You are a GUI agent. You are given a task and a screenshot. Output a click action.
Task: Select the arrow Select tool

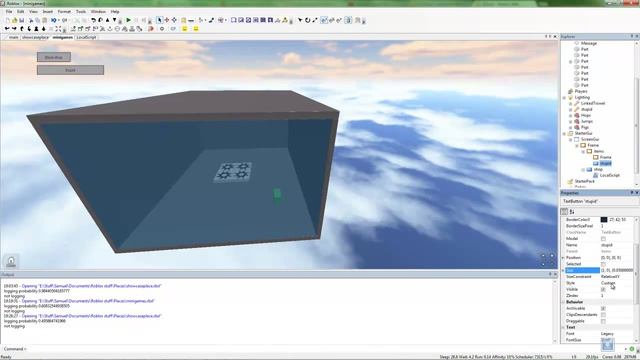click(x=160, y=20)
